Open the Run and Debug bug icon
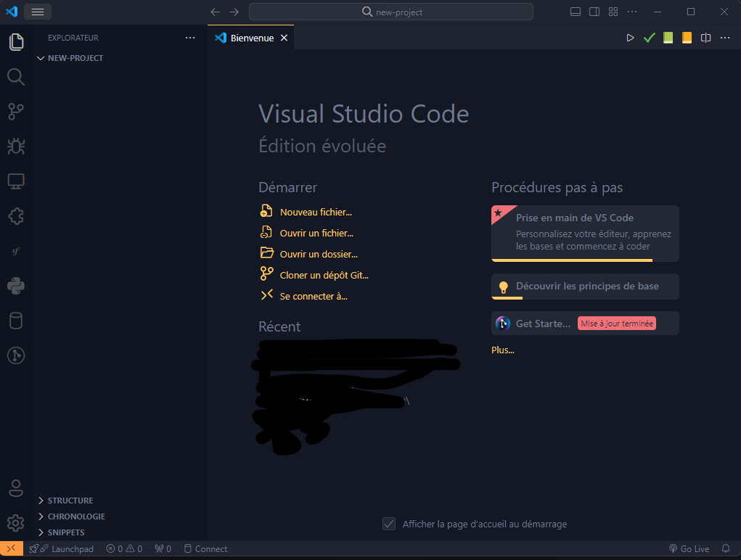741x560 pixels. (16, 147)
